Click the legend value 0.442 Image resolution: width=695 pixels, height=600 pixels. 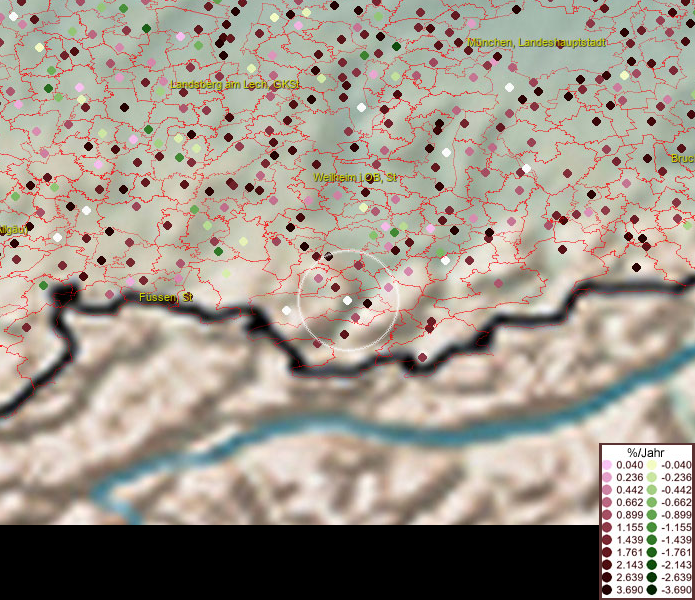[629, 490]
